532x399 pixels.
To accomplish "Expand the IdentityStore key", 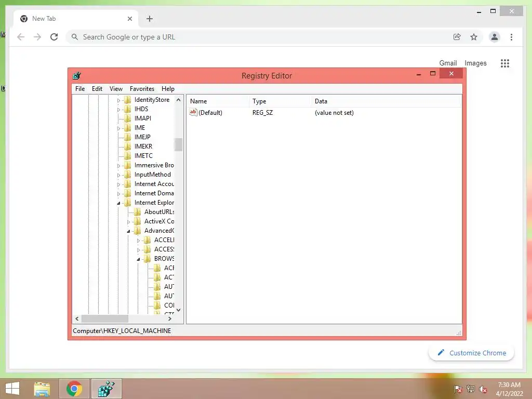I will click(118, 100).
